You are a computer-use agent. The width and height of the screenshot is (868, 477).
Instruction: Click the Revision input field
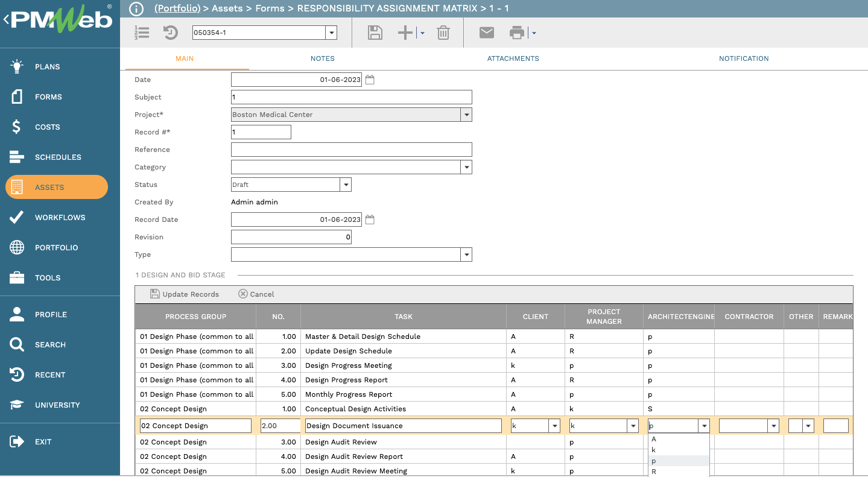point(291,237)
